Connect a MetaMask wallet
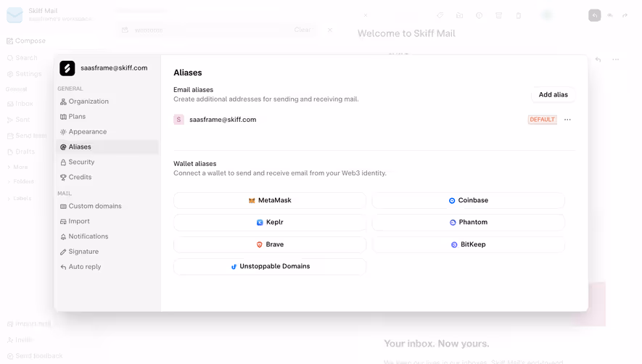The width and height of the screenshot is (642, 364). (270, 200)
